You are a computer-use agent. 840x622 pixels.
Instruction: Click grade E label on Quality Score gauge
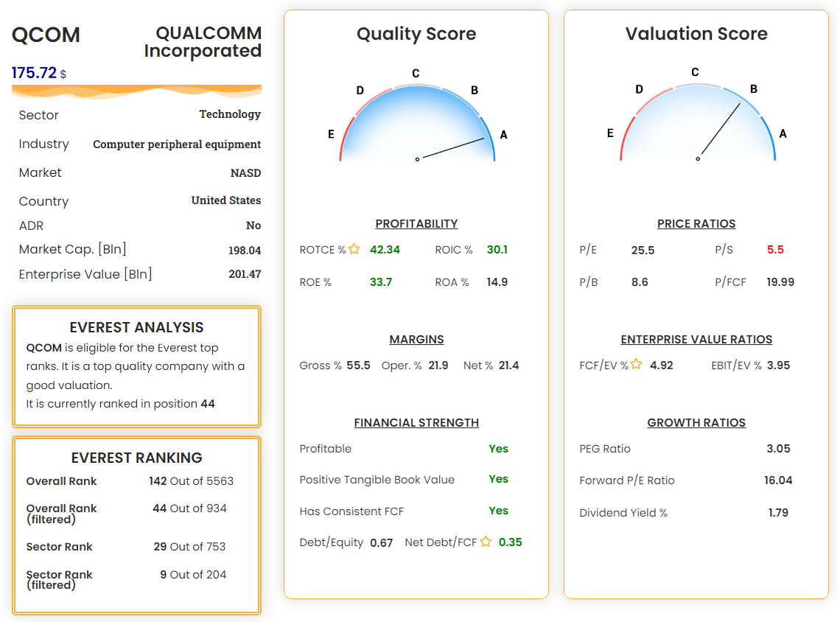pyautogui.click(x=331, y=134)
